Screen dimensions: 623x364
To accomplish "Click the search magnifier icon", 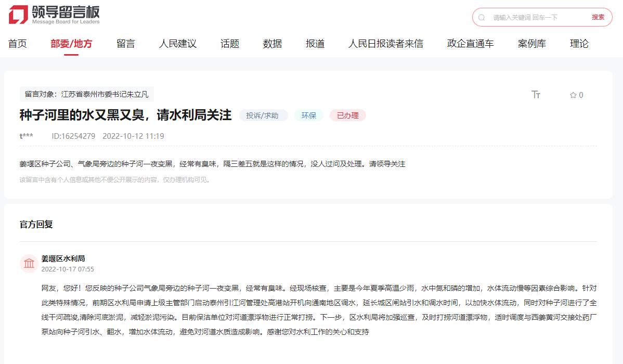I will pos(482,17).
